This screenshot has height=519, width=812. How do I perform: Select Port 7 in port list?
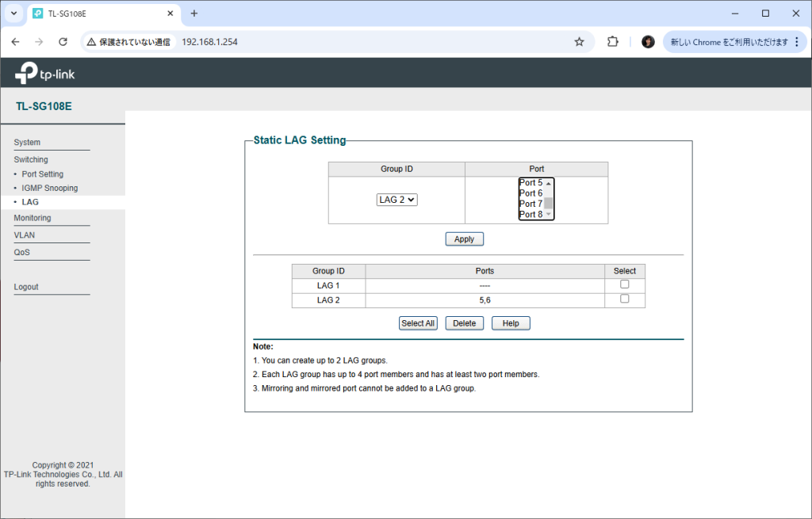[x=530, y=204]
